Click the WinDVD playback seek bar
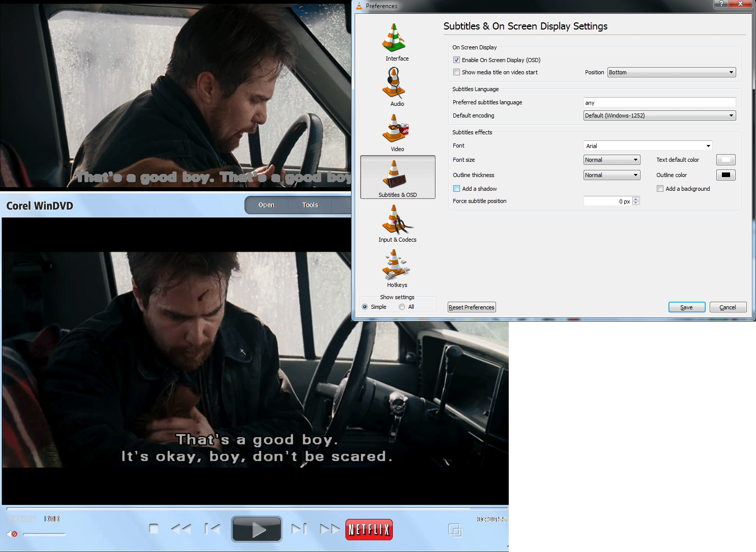 pyautogui.click(x=257, y=508)
